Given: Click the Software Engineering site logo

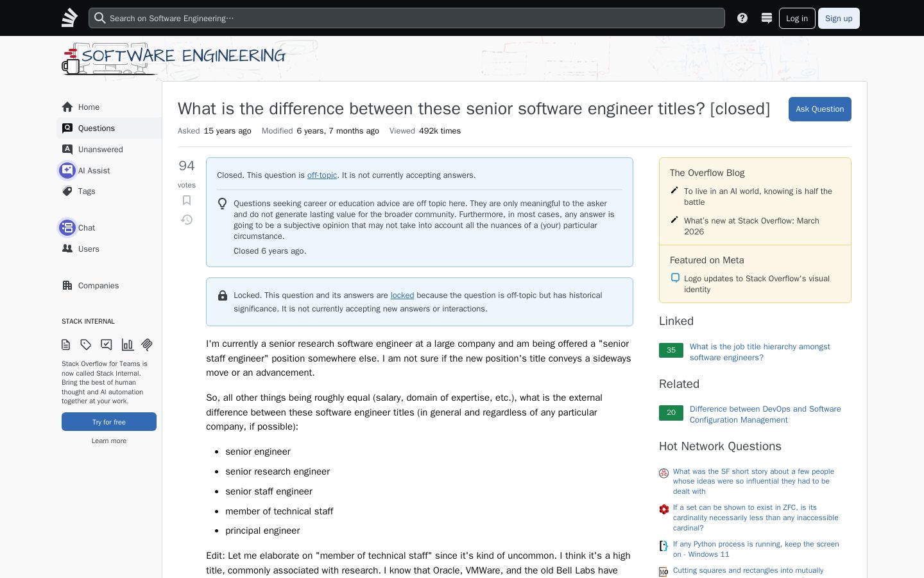Looking at the screenshot, I should pyautogui.click(x=173, y=59).
